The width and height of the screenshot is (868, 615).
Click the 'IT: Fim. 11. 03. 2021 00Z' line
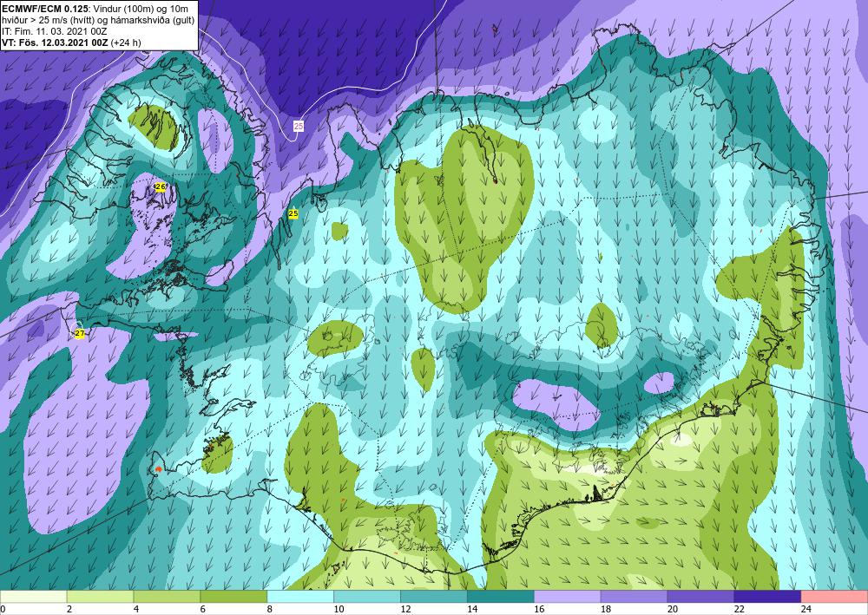(54, 31)
